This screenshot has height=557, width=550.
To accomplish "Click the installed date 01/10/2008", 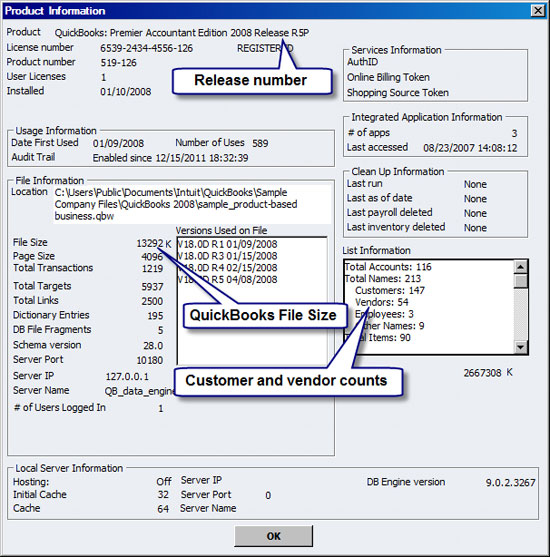I will coord(125,92).
